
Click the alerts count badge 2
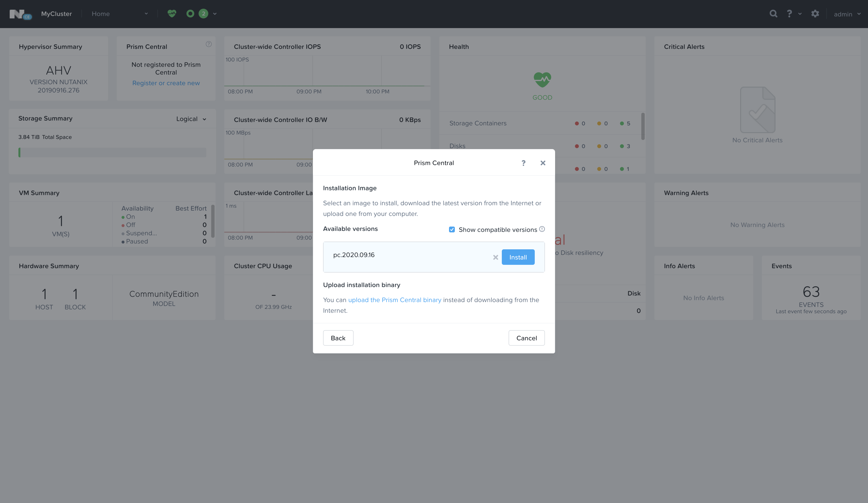click(204, 13)
